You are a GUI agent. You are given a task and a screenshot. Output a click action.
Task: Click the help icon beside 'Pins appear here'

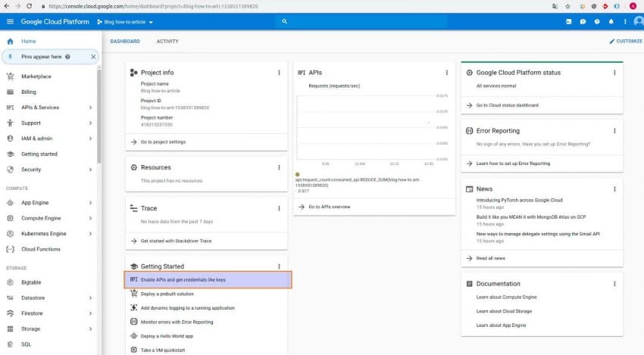tap(67, 57)
